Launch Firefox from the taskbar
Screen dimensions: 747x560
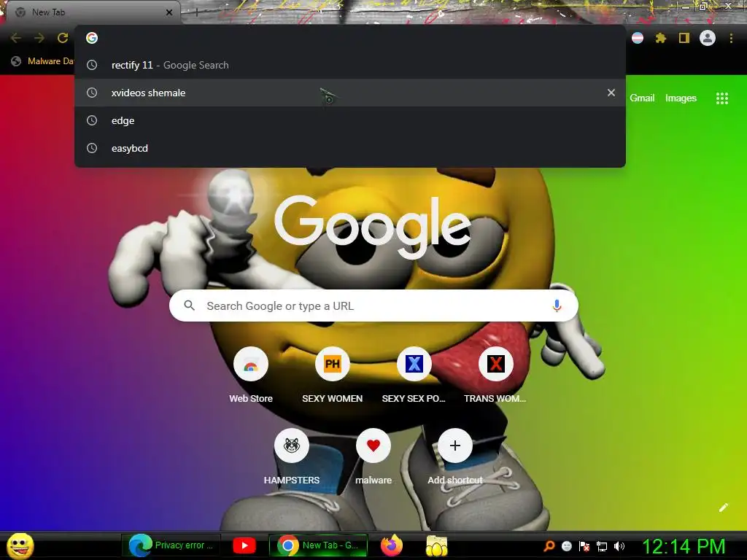(x=392, y=545)
